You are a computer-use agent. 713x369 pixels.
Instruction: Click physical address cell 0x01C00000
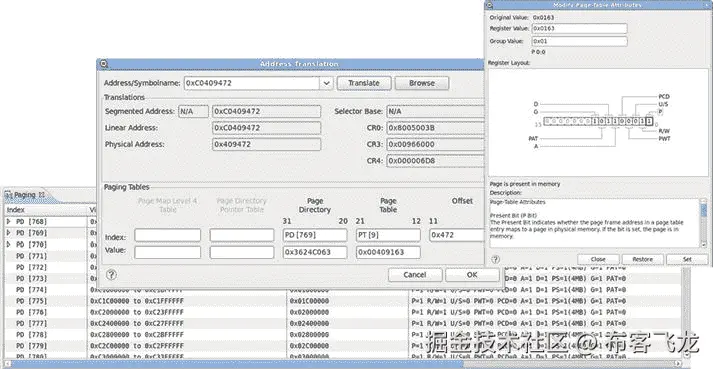(348, 301)
